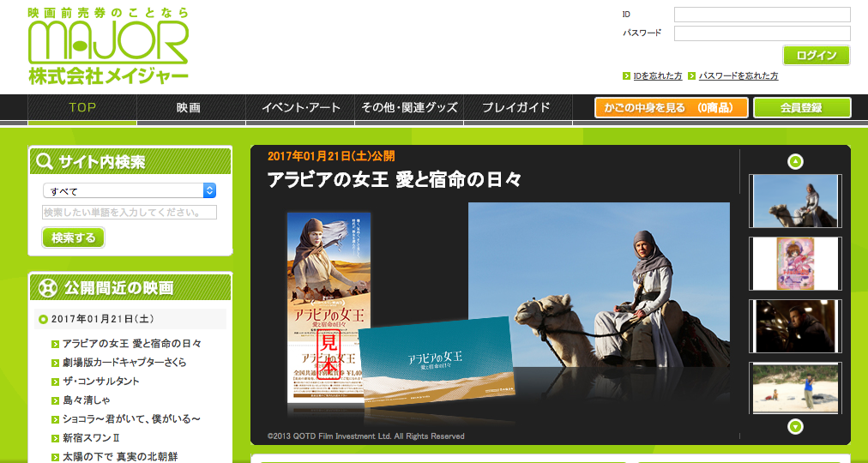Select the dark man portrait thumbnail
Screen dimensions: 868x463
coord(795,326)
